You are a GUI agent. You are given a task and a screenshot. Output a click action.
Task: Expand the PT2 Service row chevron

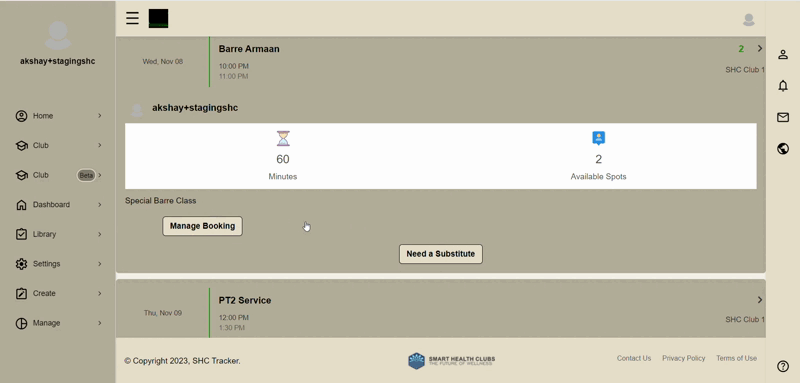[x=760, y=300]
